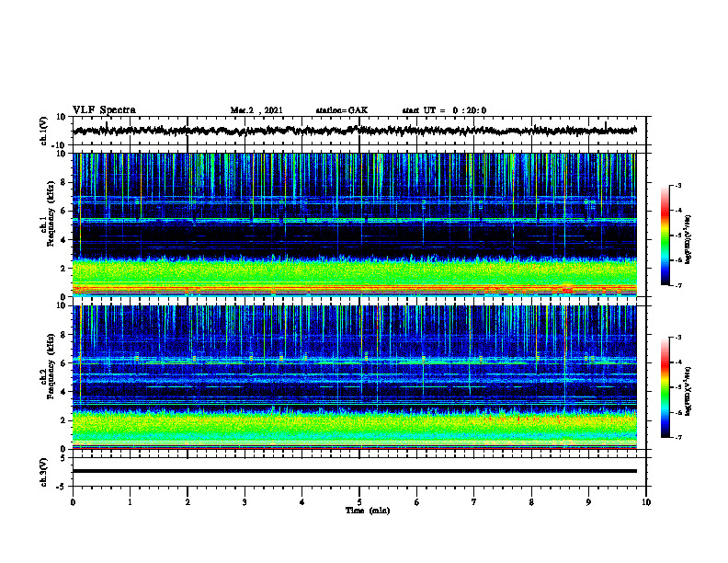Click the "start UT = 0 :20: 0" text
The image size is (728, 563).
[444, 110]
